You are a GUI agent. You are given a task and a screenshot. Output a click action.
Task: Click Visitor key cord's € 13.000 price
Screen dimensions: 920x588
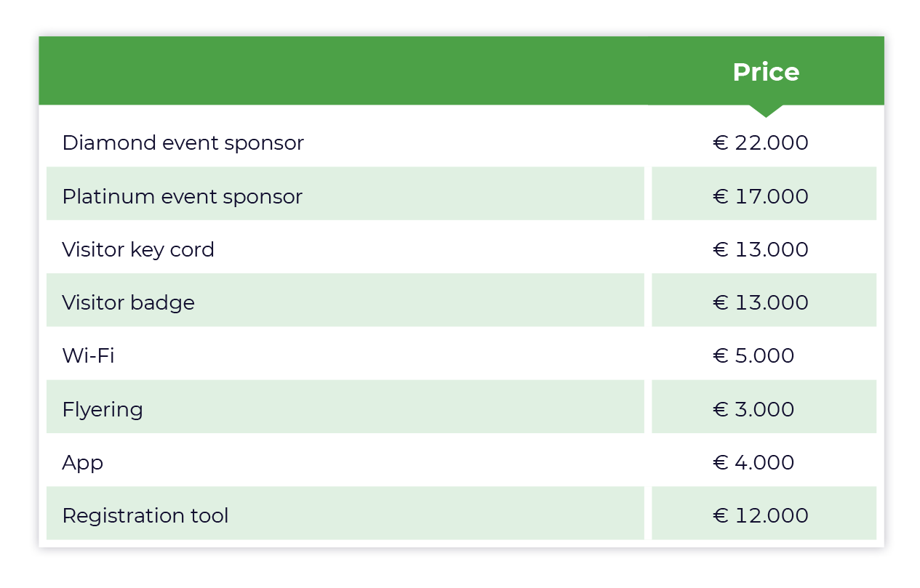pyautogui.click(x=761, y=249)
